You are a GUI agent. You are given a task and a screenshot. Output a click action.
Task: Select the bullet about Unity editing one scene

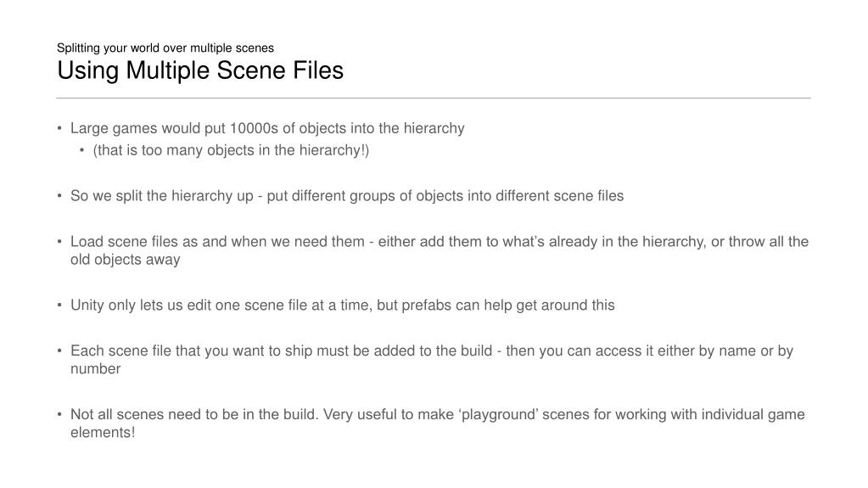342,306
